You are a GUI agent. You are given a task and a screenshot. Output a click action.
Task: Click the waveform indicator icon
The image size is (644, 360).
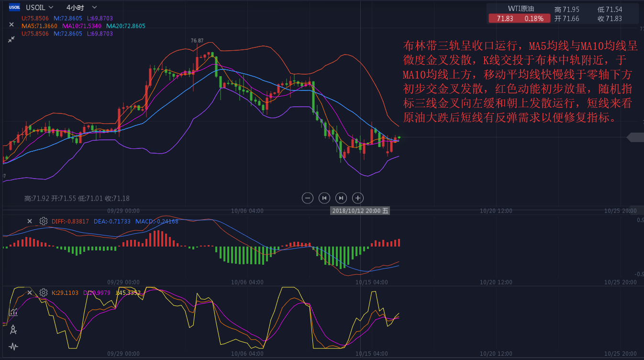tap(13, 347)
